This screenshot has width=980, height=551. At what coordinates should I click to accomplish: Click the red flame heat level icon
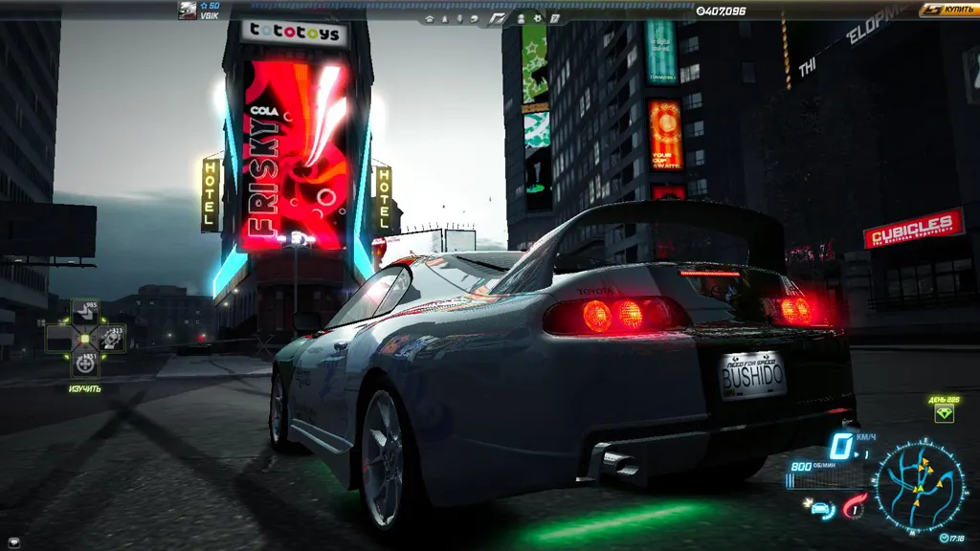coord(855,507)
